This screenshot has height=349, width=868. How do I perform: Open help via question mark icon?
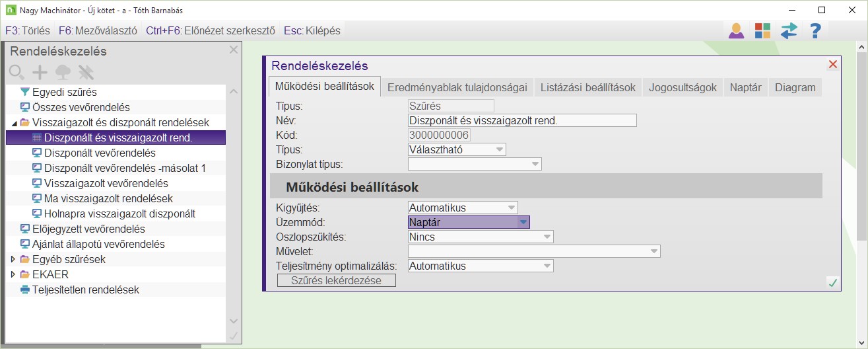pyautogui.click(x=815, y=30)
